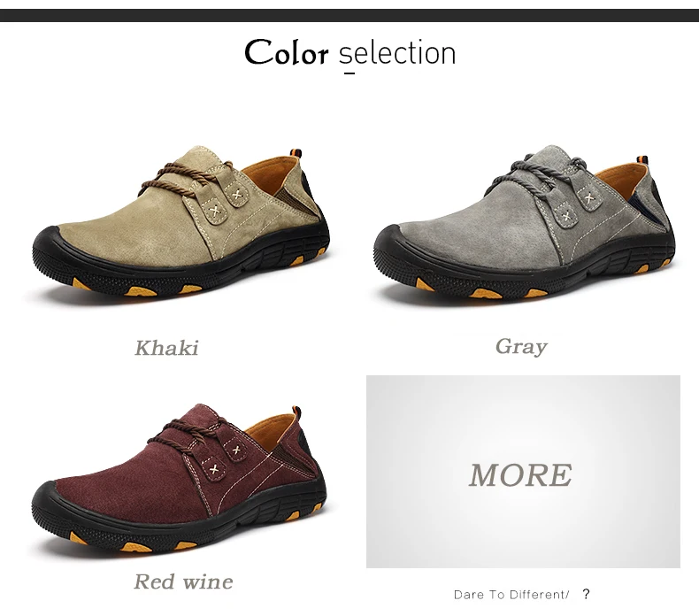
Task: Click the tan inner lining of khaki shoe
Action: pos(270,176)
